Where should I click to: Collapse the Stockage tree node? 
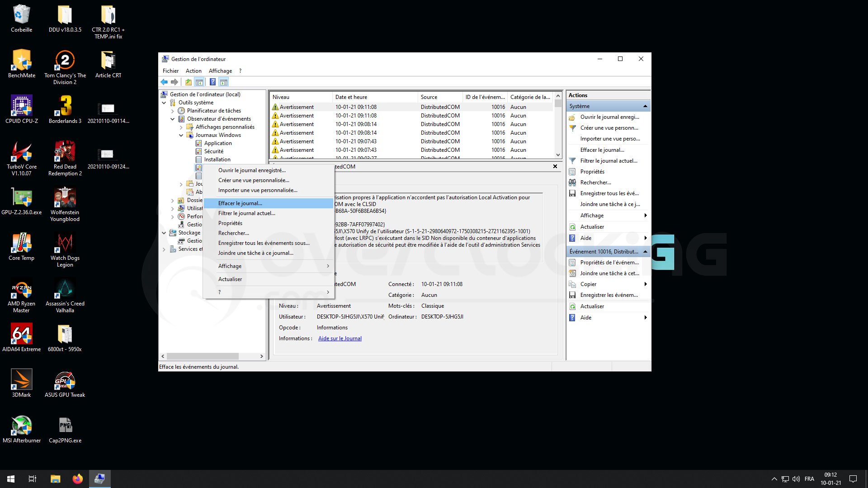pyautogui.click(x=164, y=233)
